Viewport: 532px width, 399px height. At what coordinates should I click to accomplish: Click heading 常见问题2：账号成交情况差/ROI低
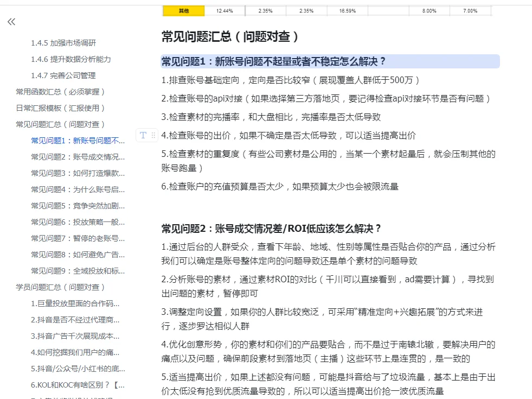tap(271, 229)
